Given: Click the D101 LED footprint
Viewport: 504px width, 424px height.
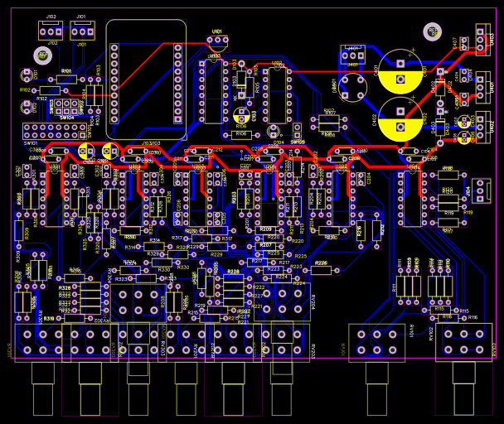Looking at the screenshot, I should (27, 75).
